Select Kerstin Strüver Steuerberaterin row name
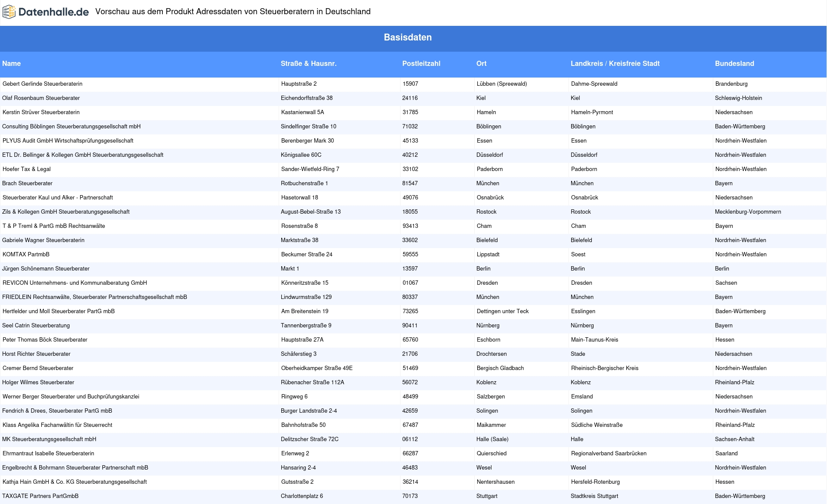This screenshot has height=504, width=827. pos(41,112)
